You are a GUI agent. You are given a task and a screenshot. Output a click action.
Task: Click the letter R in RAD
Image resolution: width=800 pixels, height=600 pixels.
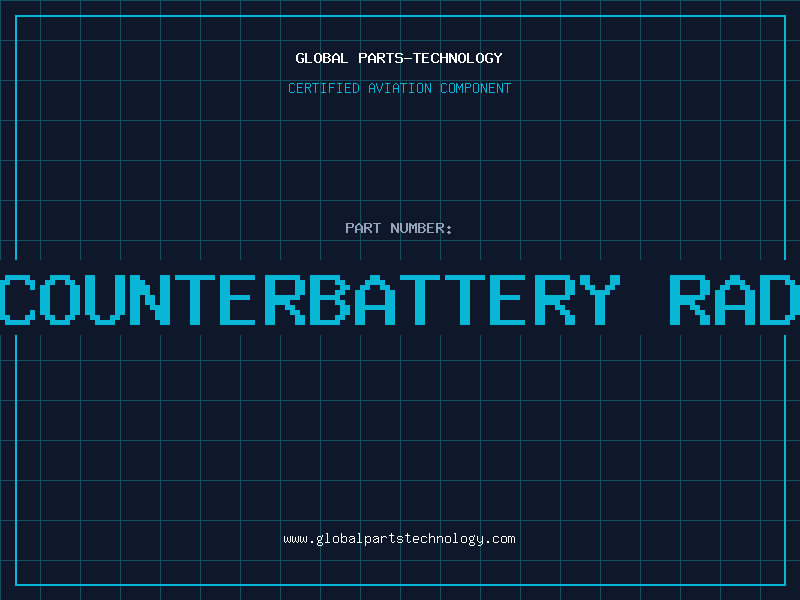(689, 299)
